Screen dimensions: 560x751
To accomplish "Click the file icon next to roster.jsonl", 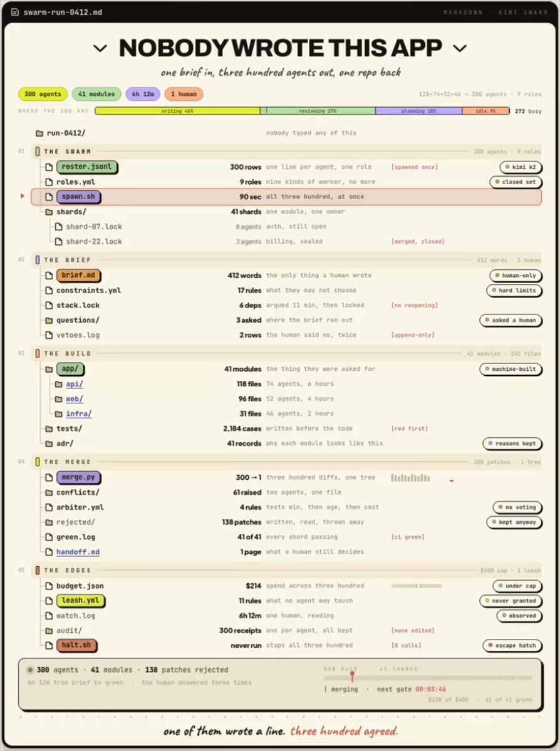I will tap(49, 167).
